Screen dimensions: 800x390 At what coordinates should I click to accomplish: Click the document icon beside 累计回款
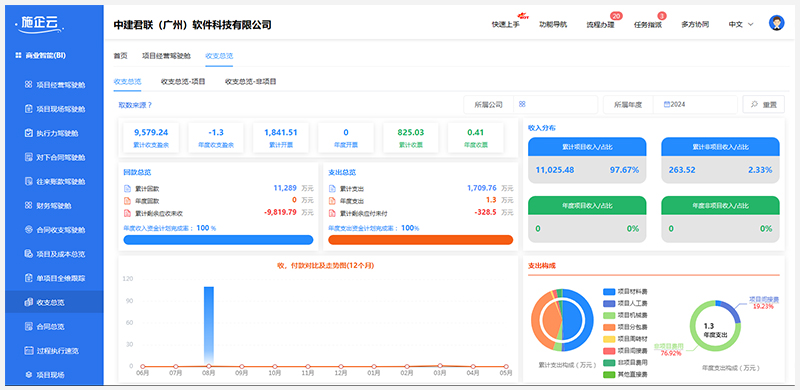(x=128, y=189)
